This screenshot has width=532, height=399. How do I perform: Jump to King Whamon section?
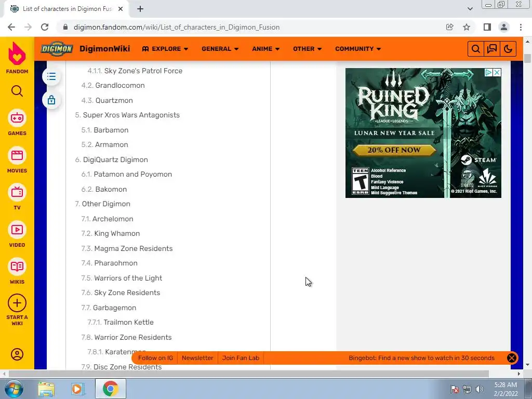[x=117, y=233]
